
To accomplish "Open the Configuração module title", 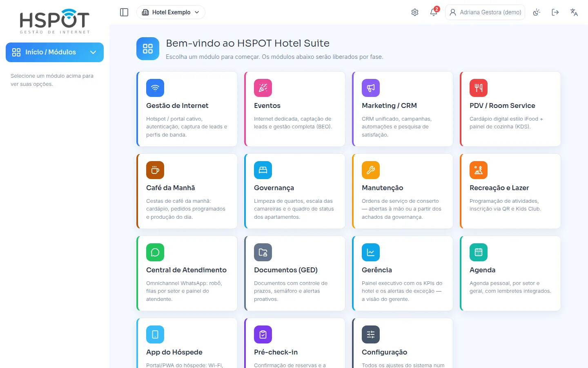I will click(385, 352).
